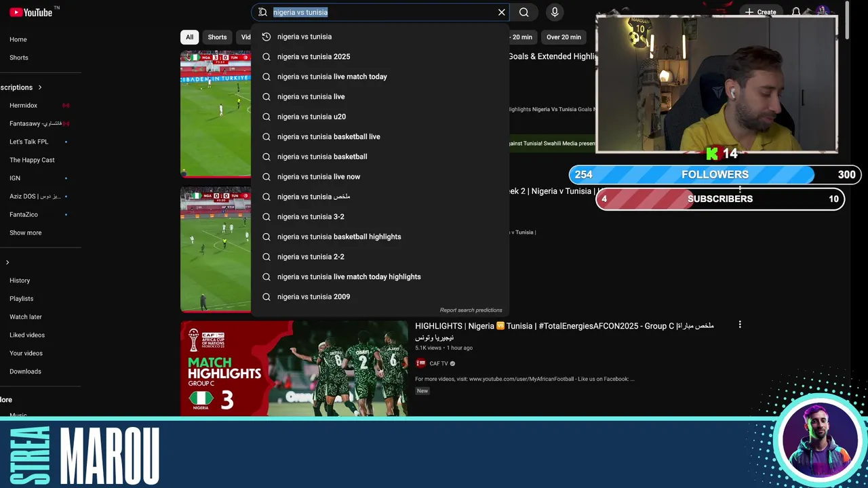Choose suggestion nigeria vs tunisia 2025
Viewport: 868px width, 488px height.
380,57
